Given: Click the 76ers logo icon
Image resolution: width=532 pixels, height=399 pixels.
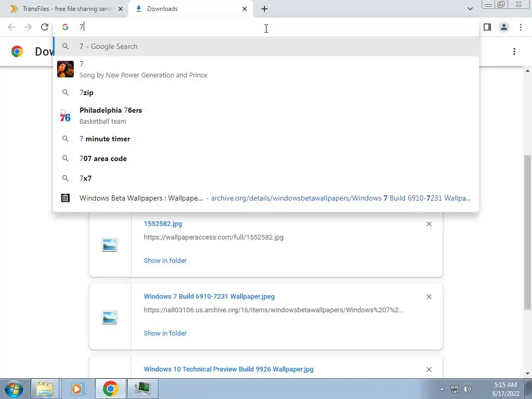Looking at the screenshot, I should [65, 116].
